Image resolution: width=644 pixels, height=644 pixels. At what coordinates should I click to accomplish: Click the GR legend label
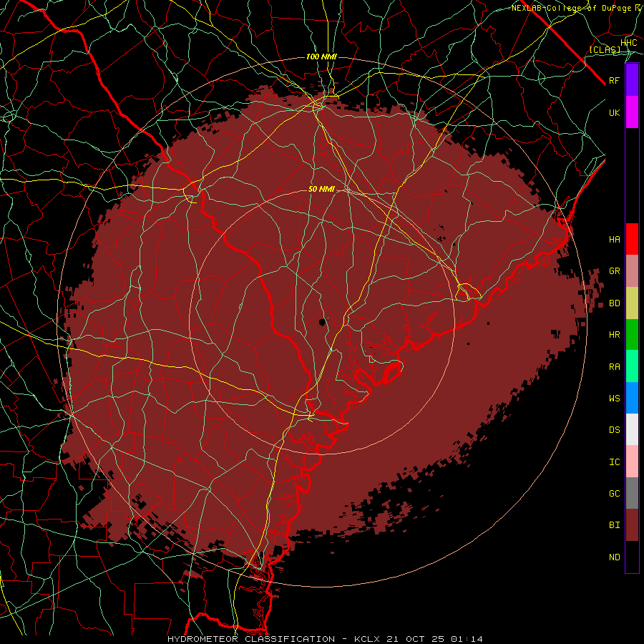(614, 271)
